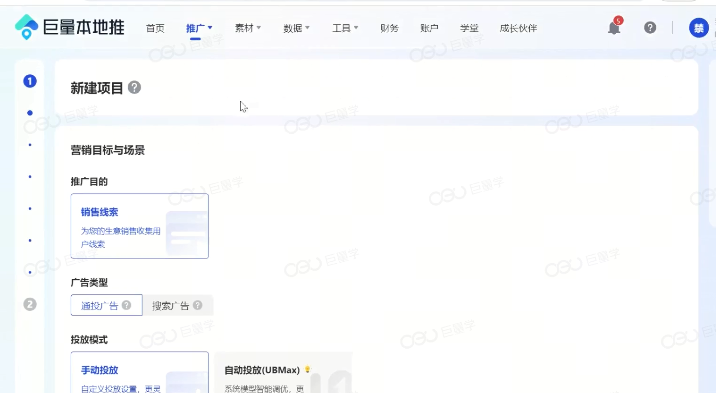This screenshot has width=716, height=393.
Task: Show the help tip beside 搜索广告
Action: click(197, 305)
